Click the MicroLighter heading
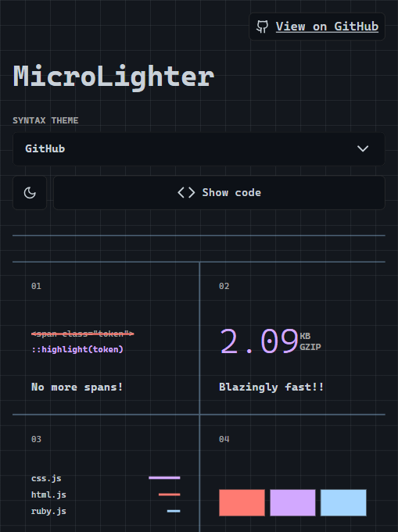This screenshot has width=398, height=532. pyautogui.click(x=113, y=77)
